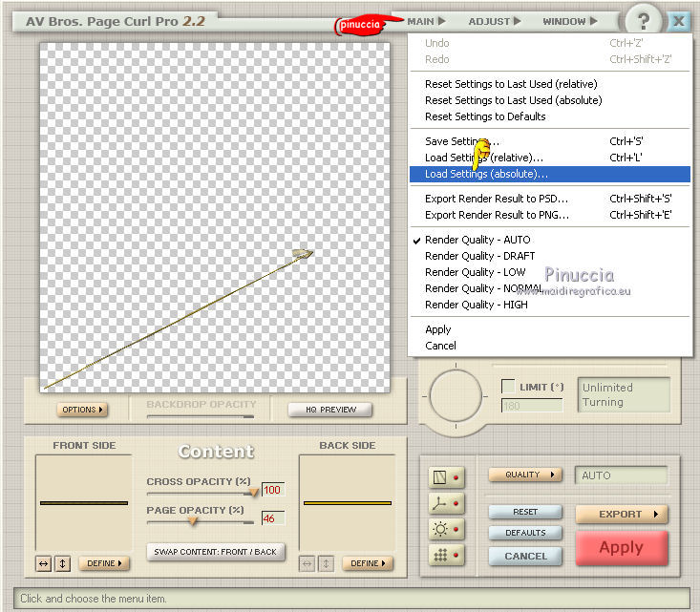Viewport: 700px width, 612px height.
Task: Click the LIMIT degrees input field
Action: [532, 406]
